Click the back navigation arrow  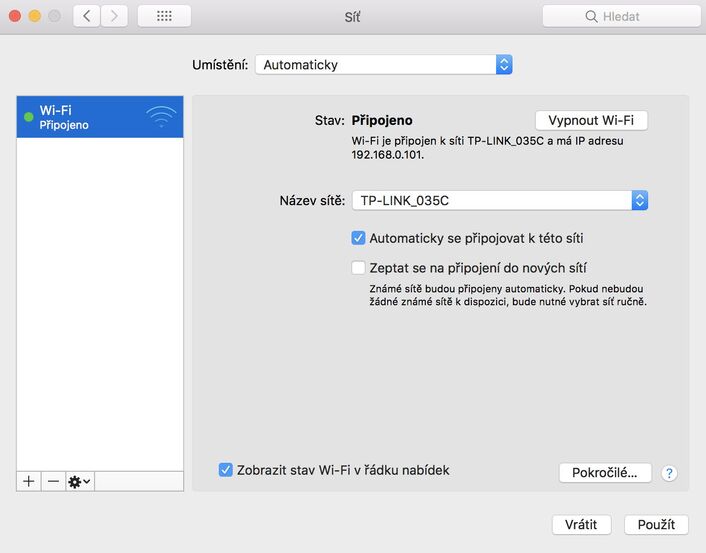pos(87,16)
